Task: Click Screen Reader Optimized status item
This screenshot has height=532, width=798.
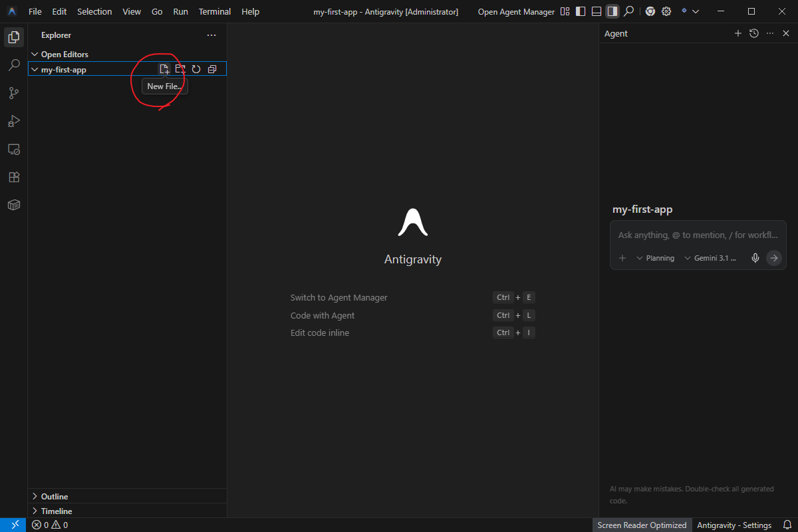Action: tap(642, 525)
